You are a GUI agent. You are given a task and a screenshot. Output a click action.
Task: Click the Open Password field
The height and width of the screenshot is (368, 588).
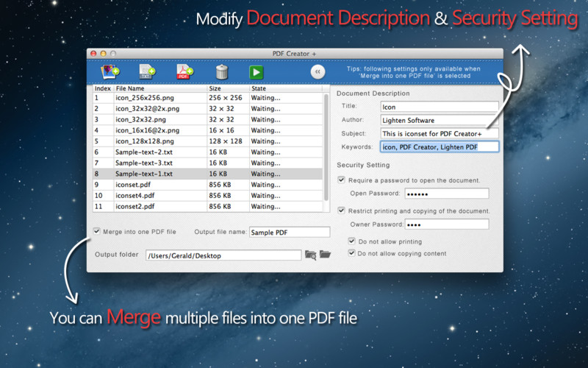(x=447, y=194)
